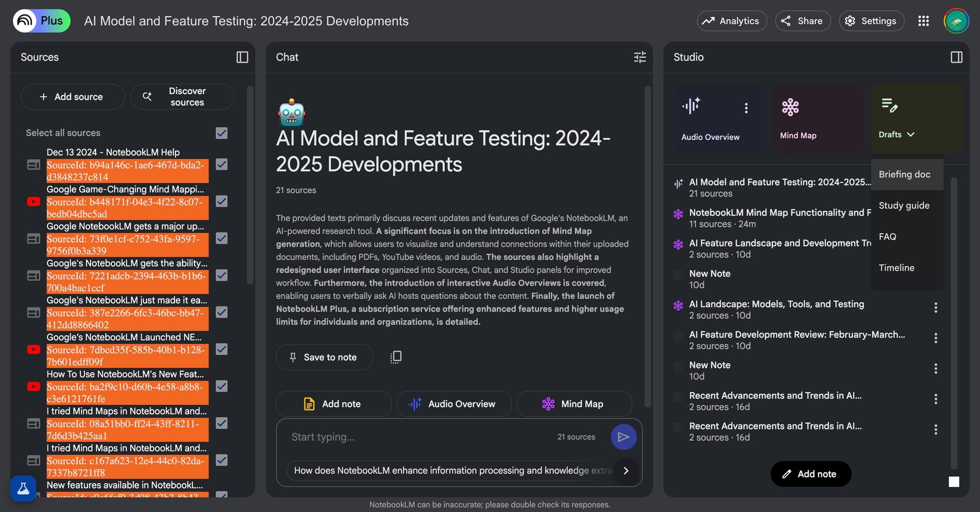Toggle checkbox for Google's NotebookLM just made it ea...
Viewport: 980px width, 512px height.
(x=221, y=312)
